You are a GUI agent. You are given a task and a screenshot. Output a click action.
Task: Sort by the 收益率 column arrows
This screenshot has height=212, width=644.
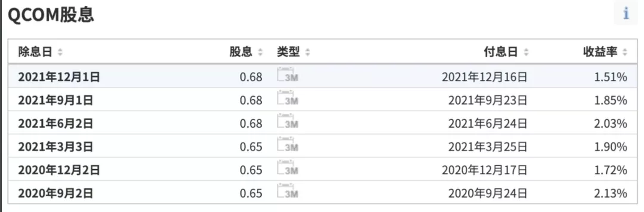click(625, 52)
